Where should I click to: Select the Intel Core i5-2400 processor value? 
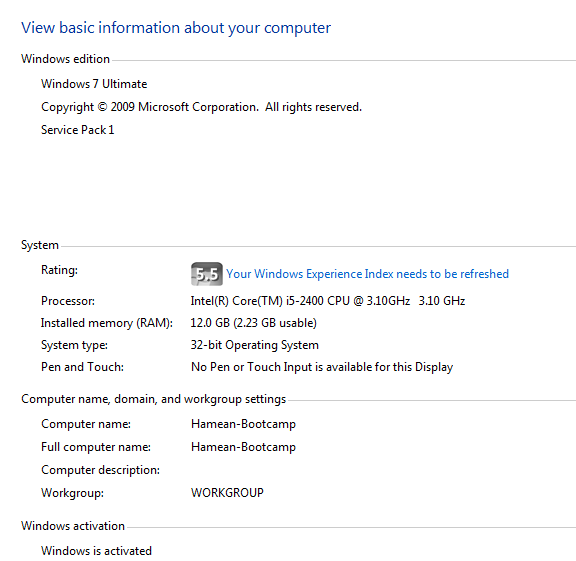(x=328, y=301)
